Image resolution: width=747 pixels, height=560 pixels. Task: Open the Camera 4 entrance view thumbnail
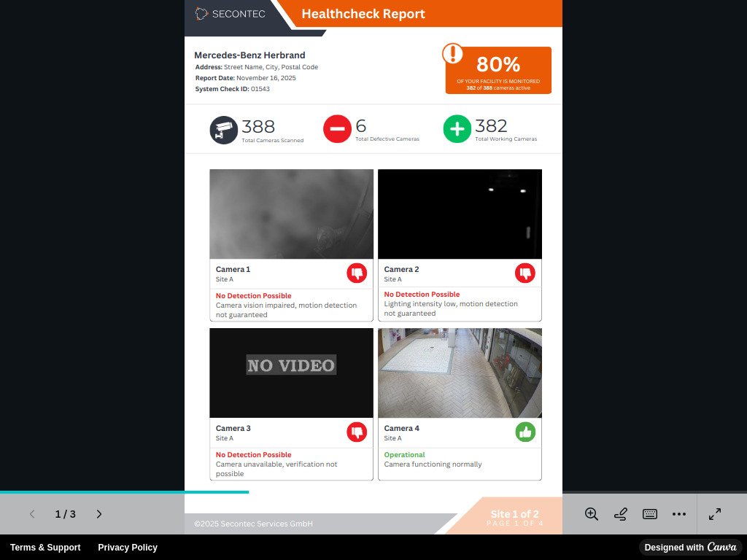(460, 373)
